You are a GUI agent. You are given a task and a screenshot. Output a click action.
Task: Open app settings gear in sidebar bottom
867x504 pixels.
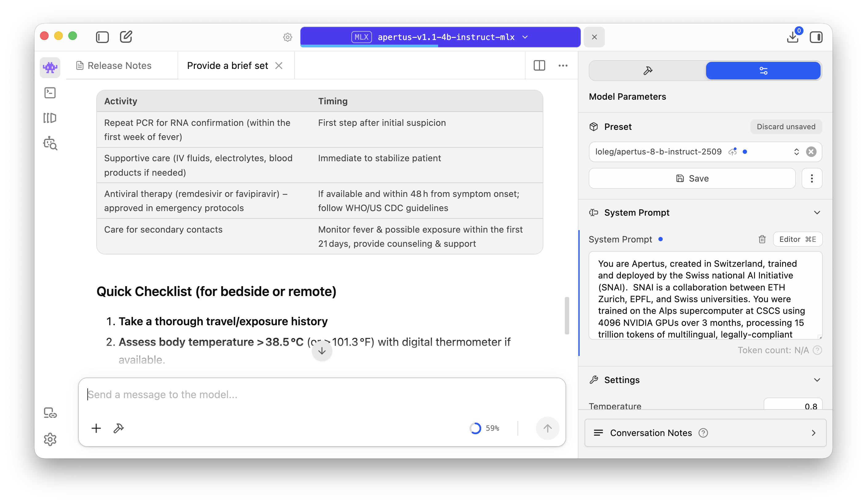[x=50, y=439]
